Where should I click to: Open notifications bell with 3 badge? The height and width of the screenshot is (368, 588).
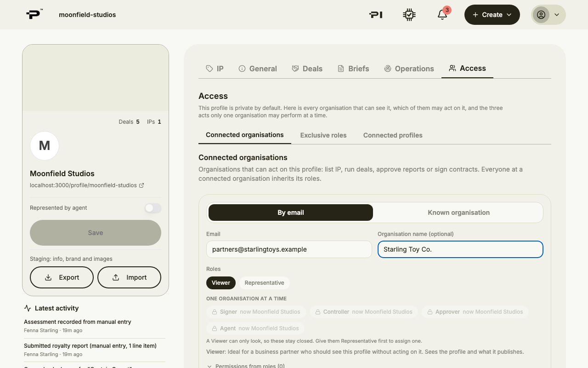pos(442,15)
